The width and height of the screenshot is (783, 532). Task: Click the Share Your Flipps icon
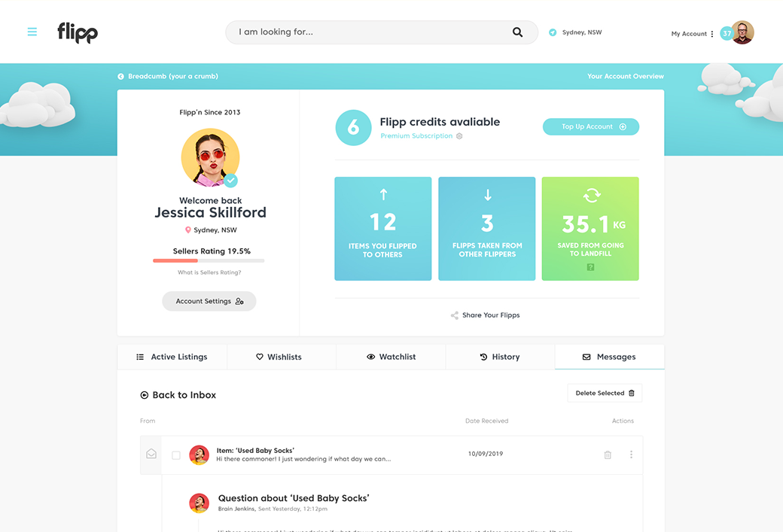[x=455, y=315]
